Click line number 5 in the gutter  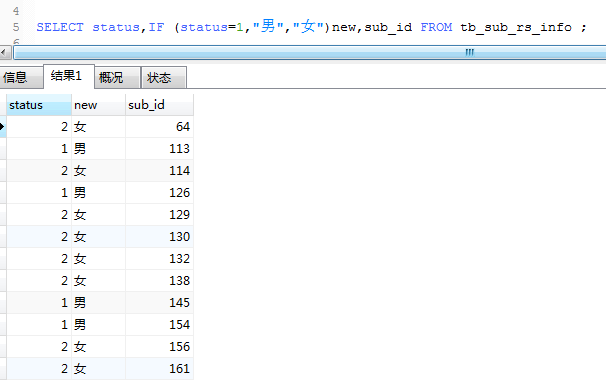tap(16, 27)
